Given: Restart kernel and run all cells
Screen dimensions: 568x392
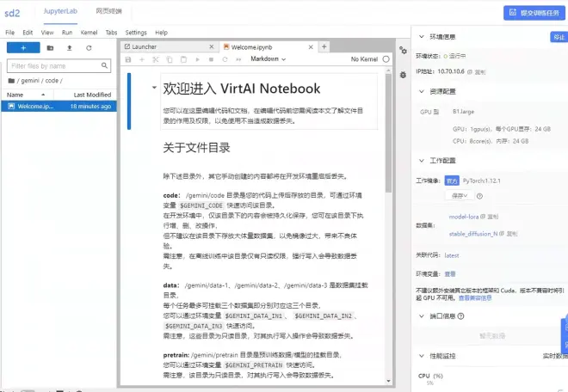Looking at the screenshot, I should 238,59.
